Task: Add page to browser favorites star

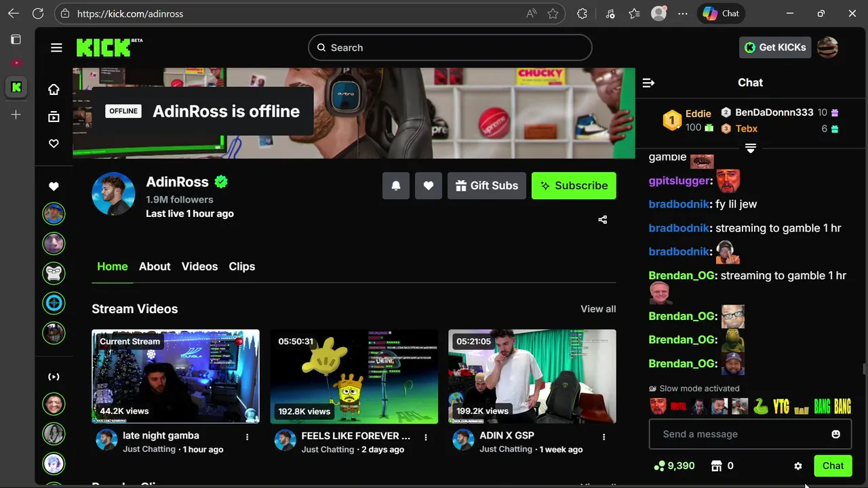Action: 553,14
